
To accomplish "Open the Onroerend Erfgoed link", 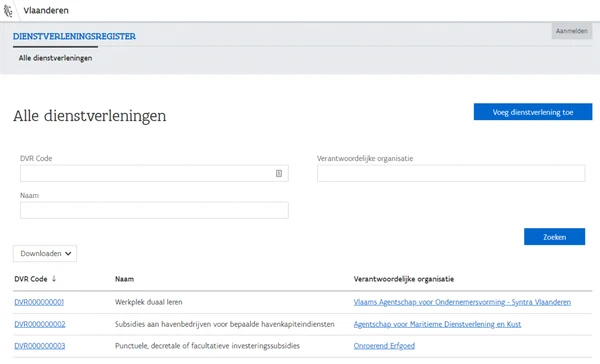I will 384,346.
